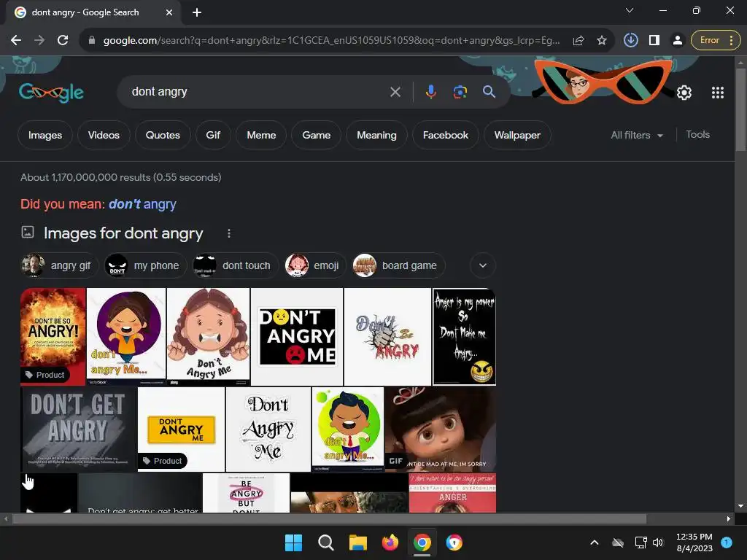Open 'Don't Be Angry' fist thumbnail

point(387,336)
